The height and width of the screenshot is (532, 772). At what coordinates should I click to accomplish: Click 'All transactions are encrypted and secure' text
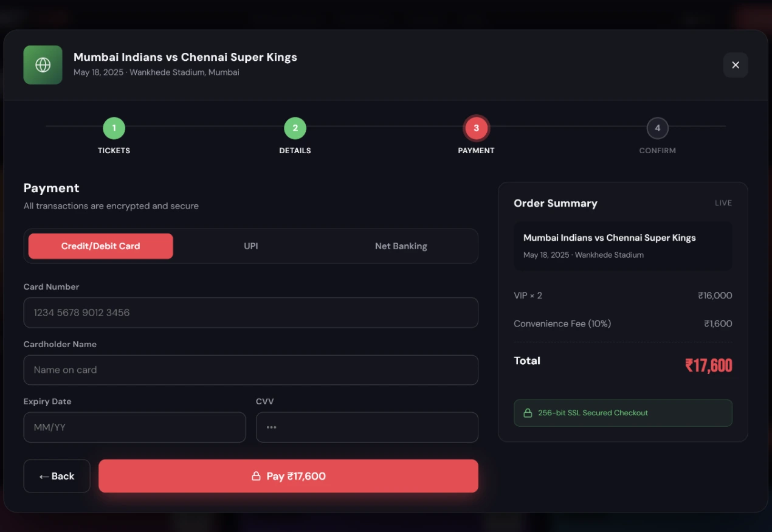click(111, 206)
